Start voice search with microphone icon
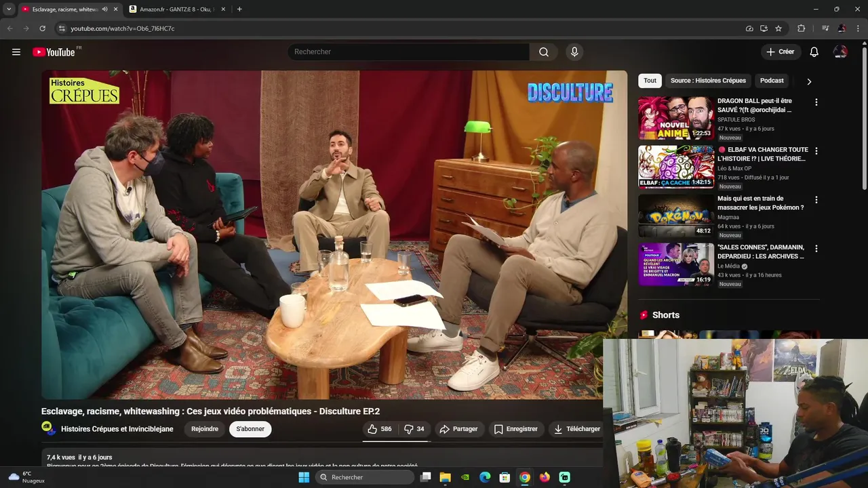 (x=574, y=52)
